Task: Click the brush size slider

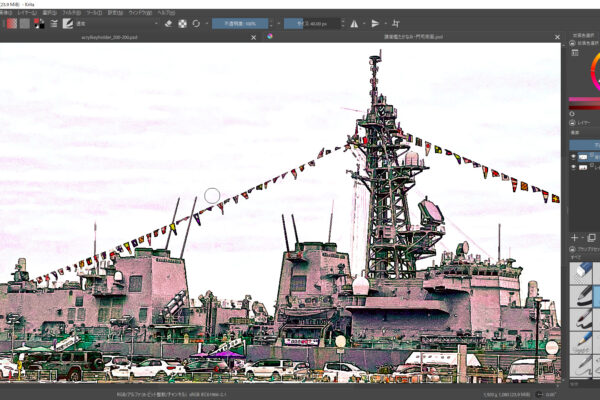Action: tap(312, 24)
